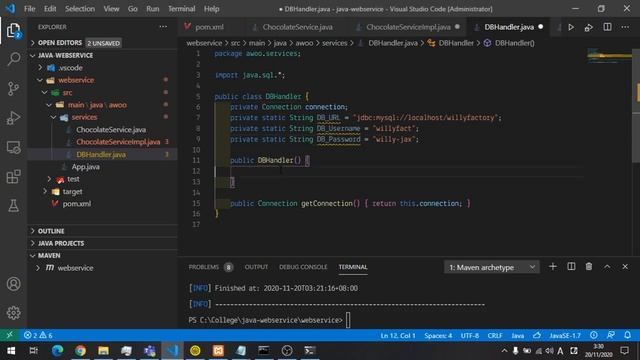The image size is (640, 360).
Task: Change indentation via Spaces: 4
Action: click(438, 336)
